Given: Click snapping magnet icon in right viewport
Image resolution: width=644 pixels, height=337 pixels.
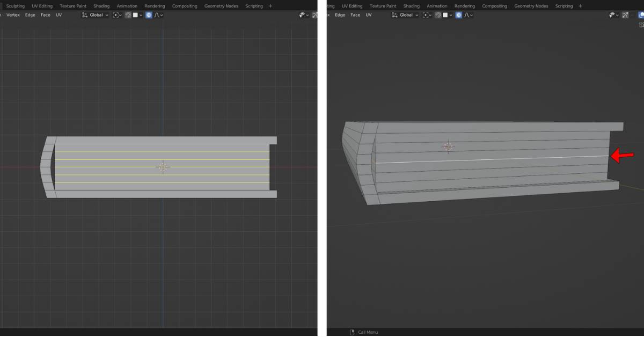Looking at the screenshot, I should [438, 15].
